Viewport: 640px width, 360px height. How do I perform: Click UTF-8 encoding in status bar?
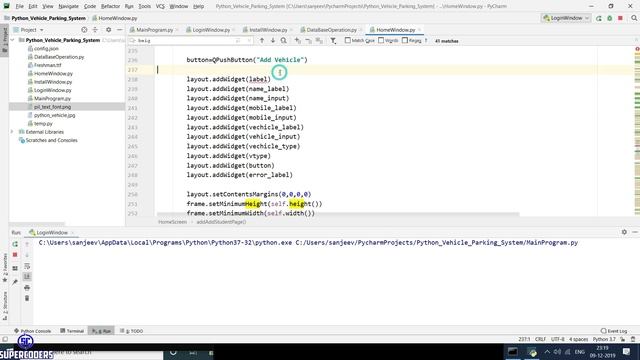click(x=558, y=340)
